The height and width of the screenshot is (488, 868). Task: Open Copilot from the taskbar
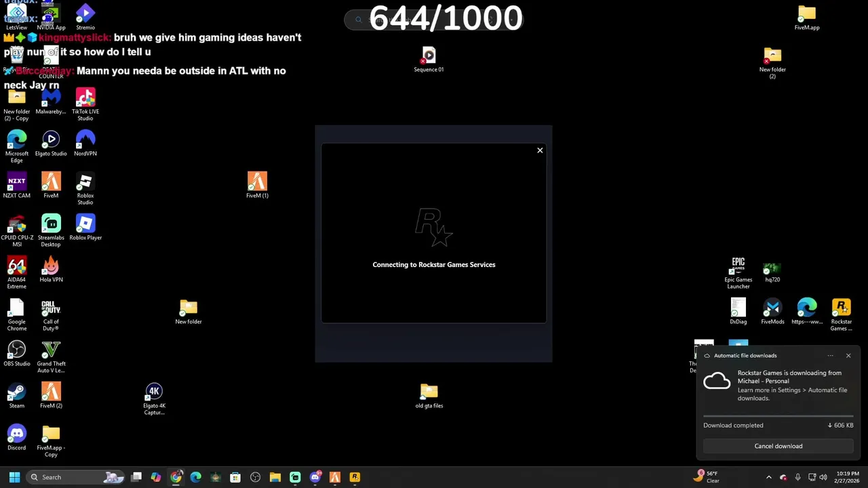coord(156,477)
